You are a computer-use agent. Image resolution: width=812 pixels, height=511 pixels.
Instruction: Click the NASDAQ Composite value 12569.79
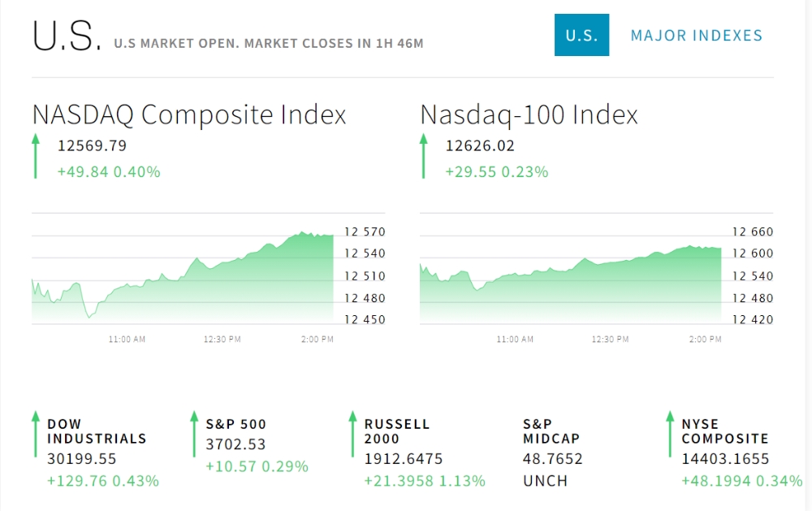coord(92,146)
